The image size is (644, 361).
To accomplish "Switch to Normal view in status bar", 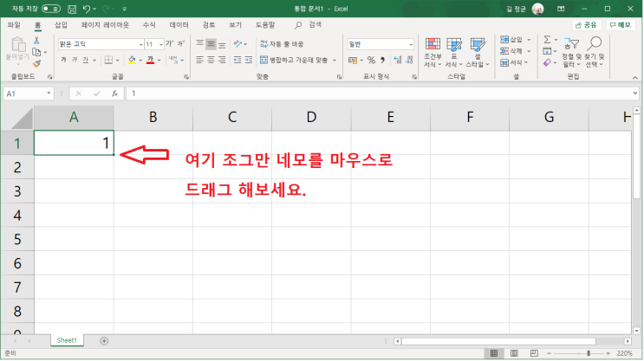I will point(494,353).
